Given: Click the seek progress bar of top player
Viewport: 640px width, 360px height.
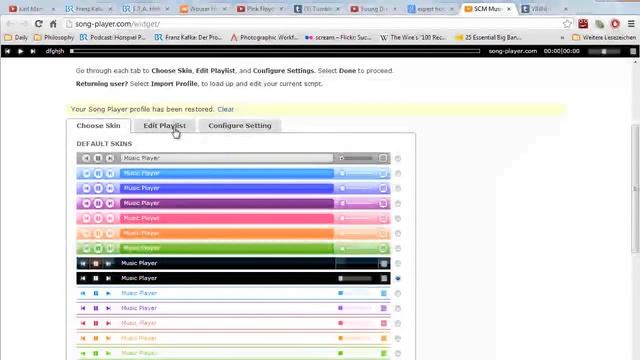Looking at the screenshot, I should 276,51.
